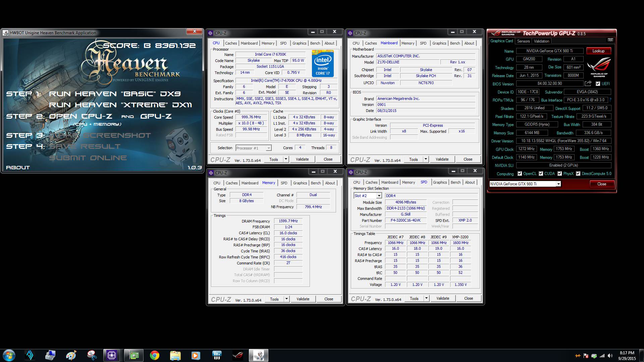
Task: Open the Windows Start menu
Action: 9,355
